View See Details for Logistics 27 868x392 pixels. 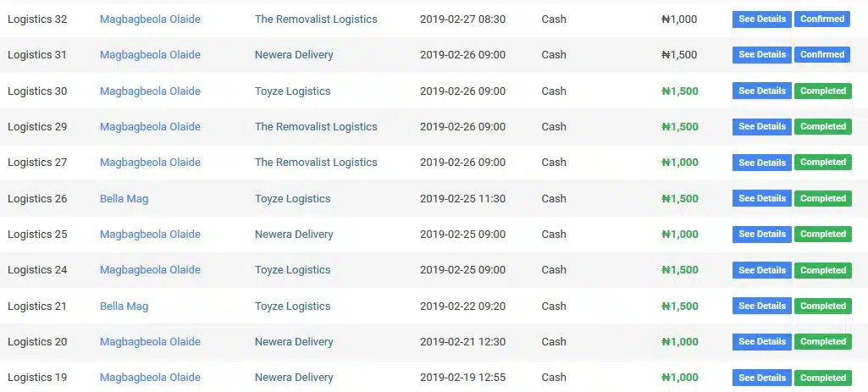(x=761, y=163)
